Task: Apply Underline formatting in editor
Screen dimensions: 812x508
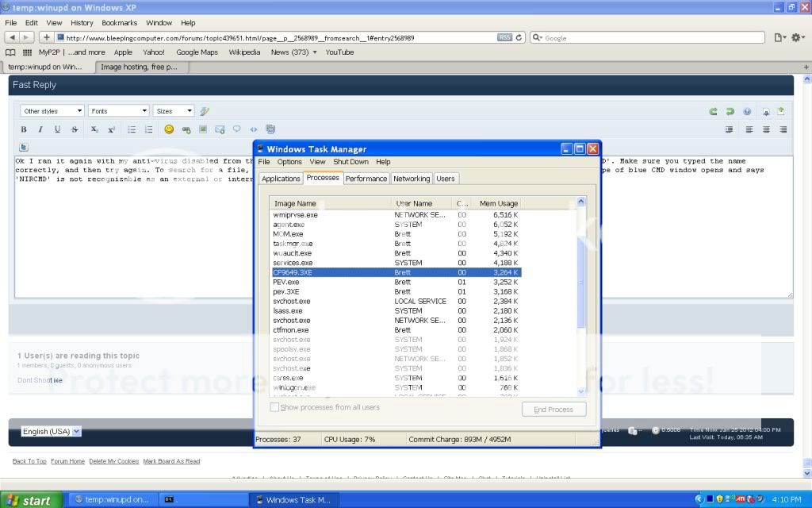Action: click(x=58, y=129)
